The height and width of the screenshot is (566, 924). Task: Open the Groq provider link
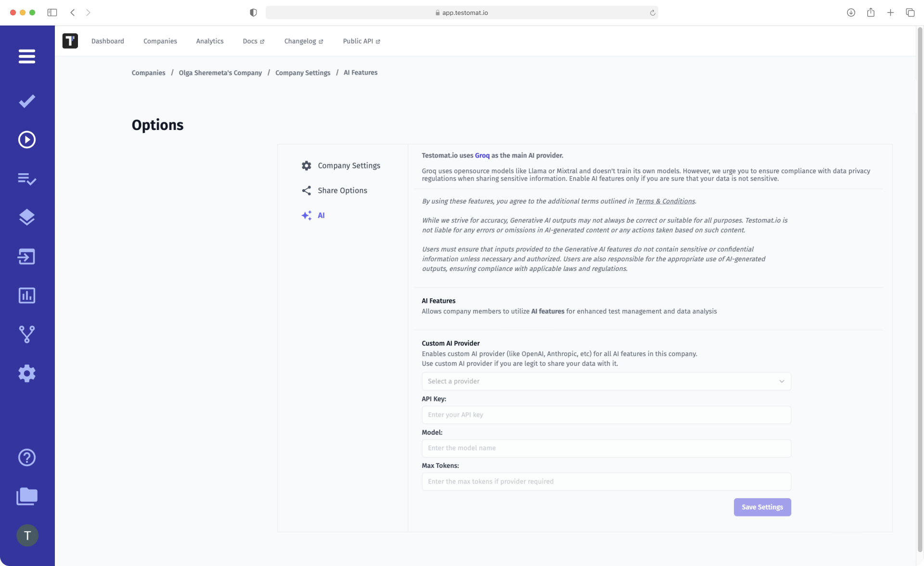tap(482, 155)
